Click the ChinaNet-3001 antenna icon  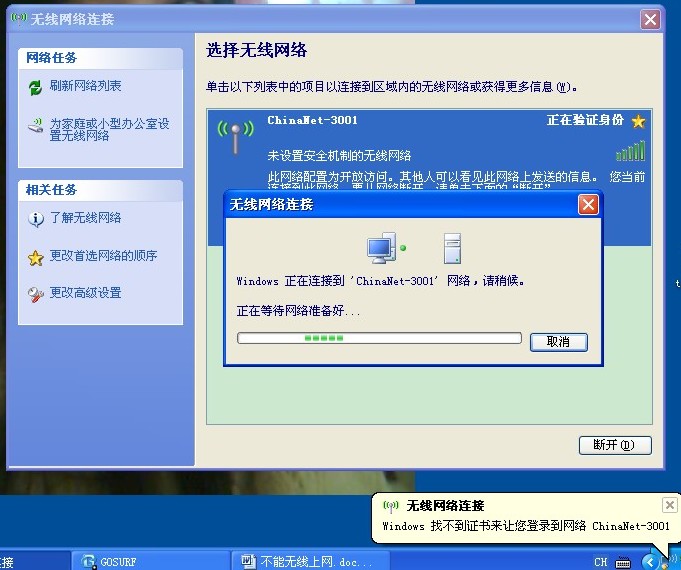(235, 137)
